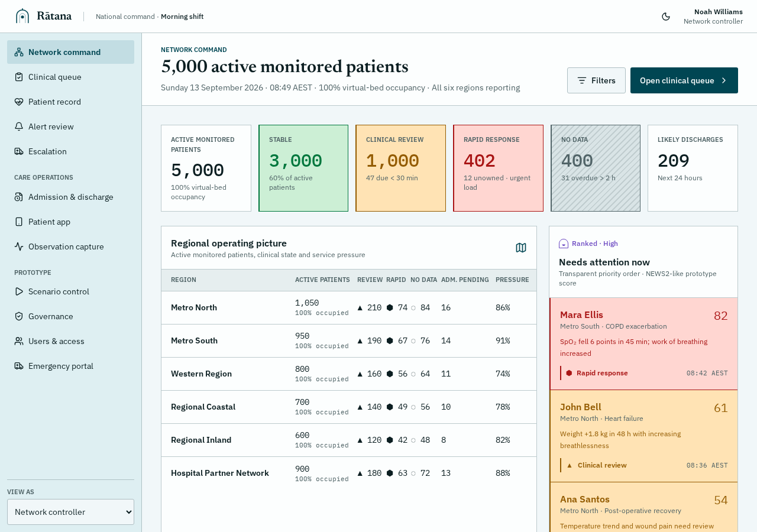Click the Patient app phone icon

[19, 222]
